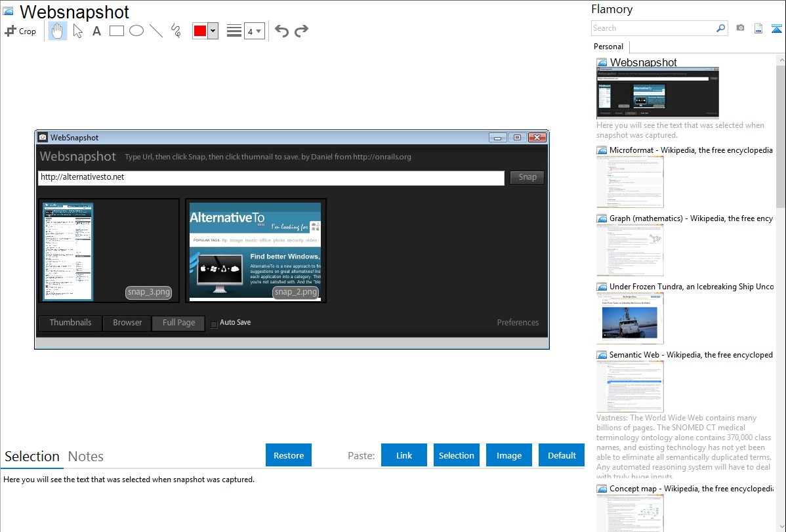This screenshot has height=532, width=786.
Task: Click the Websnapshot entry icon in sidebar list
Action: coord(602,63)
